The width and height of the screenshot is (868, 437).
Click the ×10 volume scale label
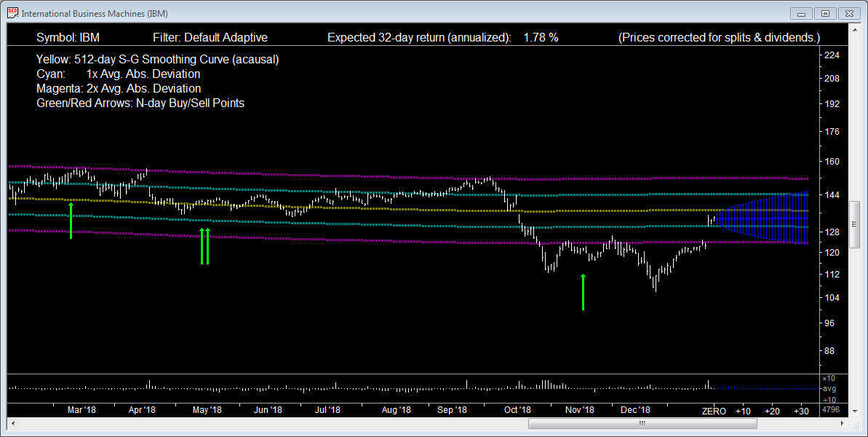(829, 378)
